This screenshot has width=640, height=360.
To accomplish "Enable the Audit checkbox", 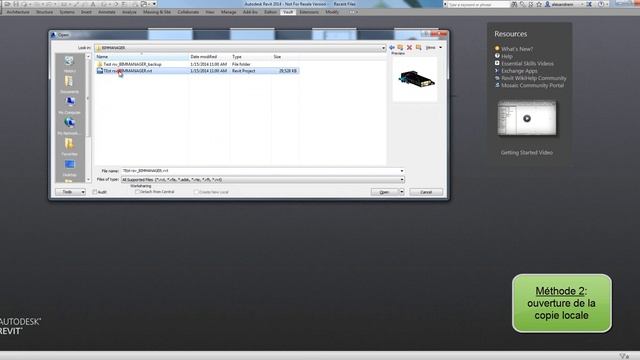I will [x=95, y=192].
